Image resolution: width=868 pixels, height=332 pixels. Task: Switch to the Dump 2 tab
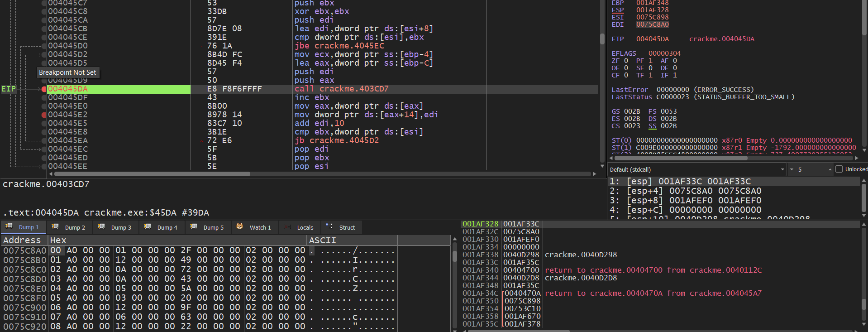(x=69, y=227)
